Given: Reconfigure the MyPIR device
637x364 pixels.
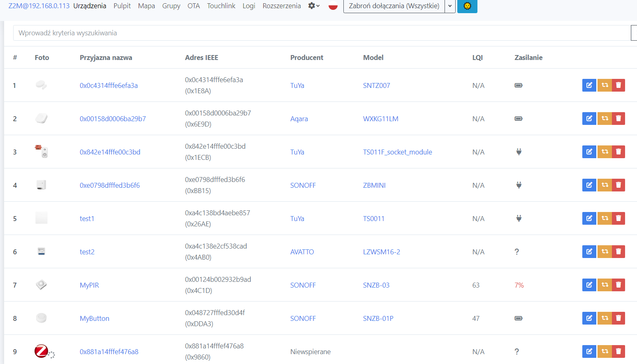Looking at the screenshot, I should click(605, 285).
